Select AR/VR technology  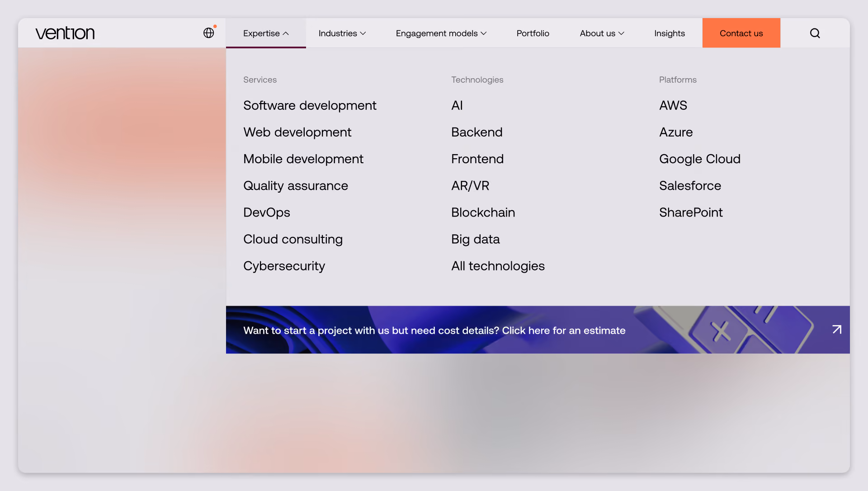coord(470,185)
